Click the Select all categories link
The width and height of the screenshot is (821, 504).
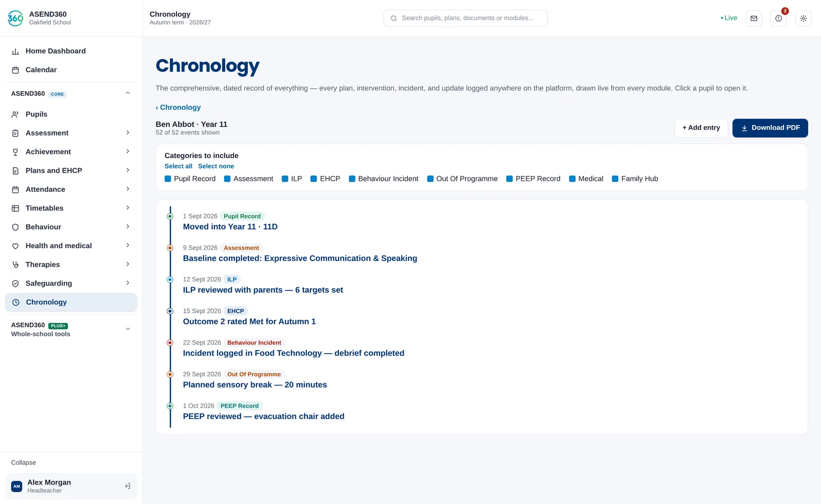click(x=179, y=166)
